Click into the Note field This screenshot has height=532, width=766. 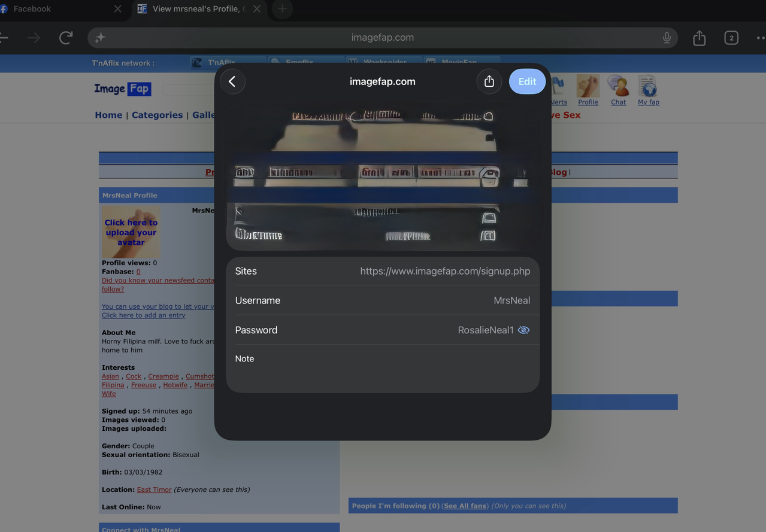coord(383,368)
